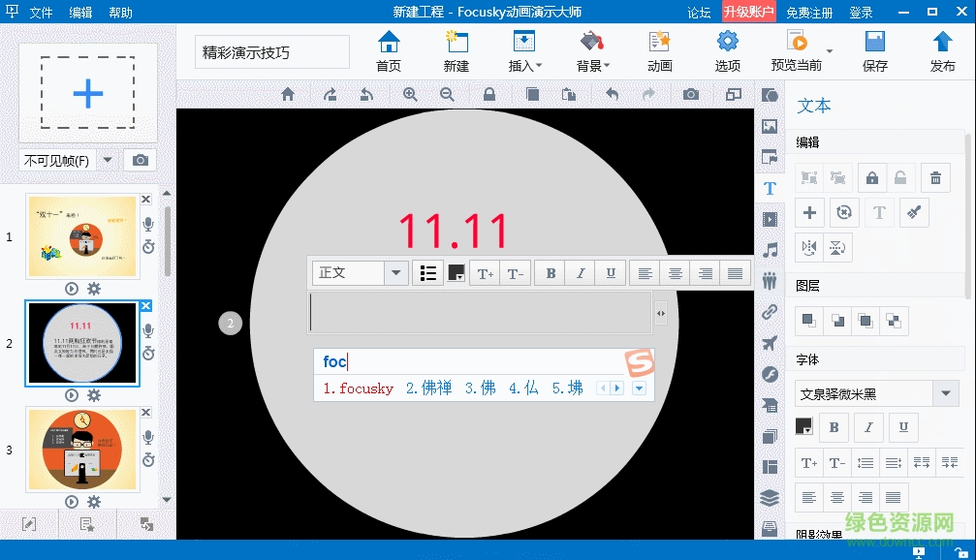Click the hyperlink icon in the right sidebar

(x=771, y=312)
